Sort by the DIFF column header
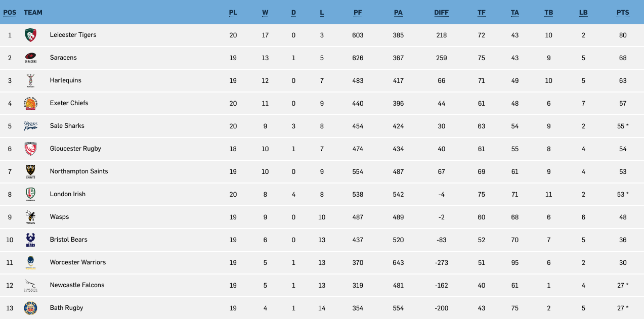 pyautogui.click(x=441, y=12)
